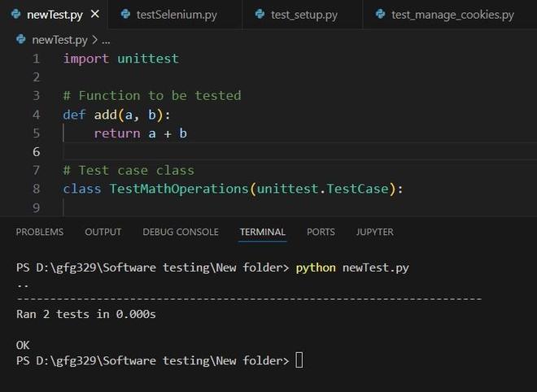
Task: Click 'unittest' module name on line 1
Action: click(148, 59)
